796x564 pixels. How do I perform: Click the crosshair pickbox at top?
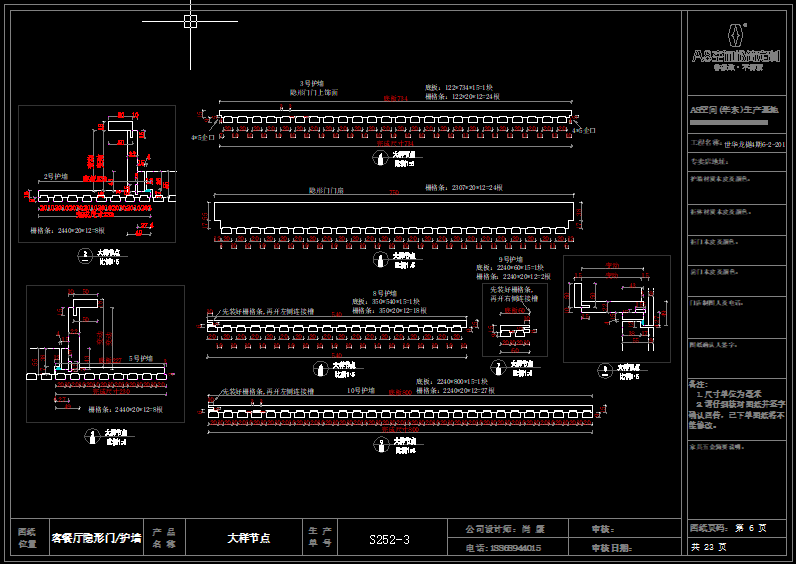[x=191, y=21]
